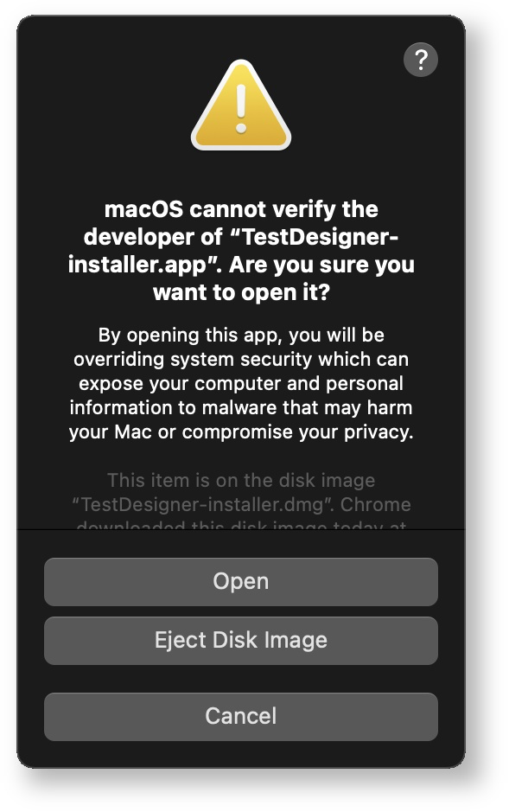Dismiss the dialog with Cancel
Viewport: 509px width, 812px height.
click(241, 717)
